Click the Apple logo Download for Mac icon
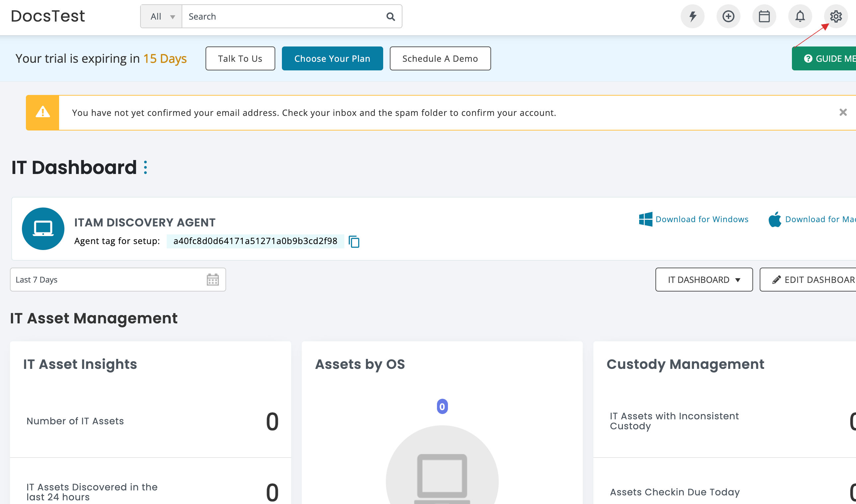The width and height of the screenshot is (856, 504). 774,219
